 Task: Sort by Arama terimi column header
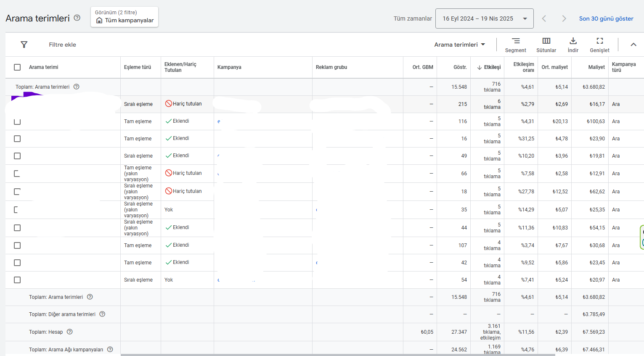44,67
